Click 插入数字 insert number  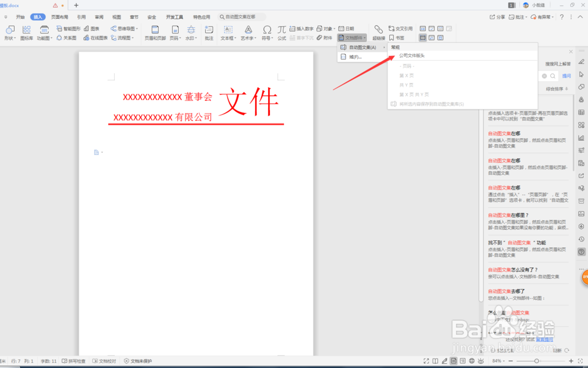coord(302,28)
